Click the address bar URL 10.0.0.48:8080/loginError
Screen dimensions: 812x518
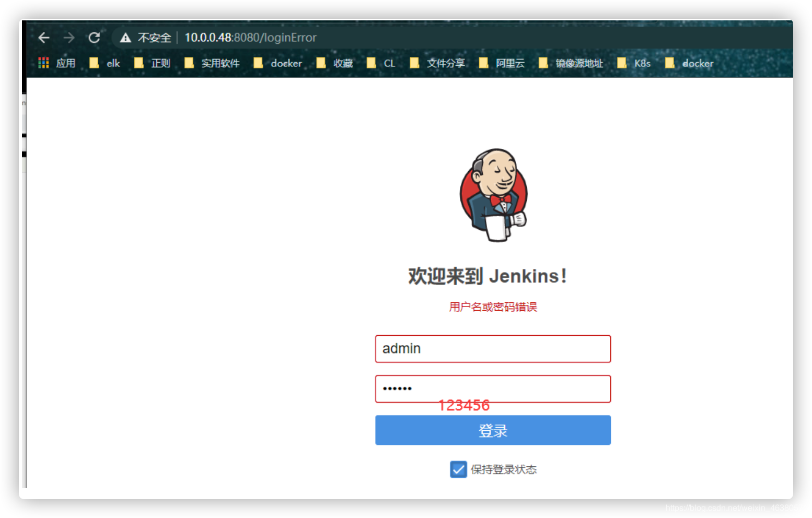point(250,38)
